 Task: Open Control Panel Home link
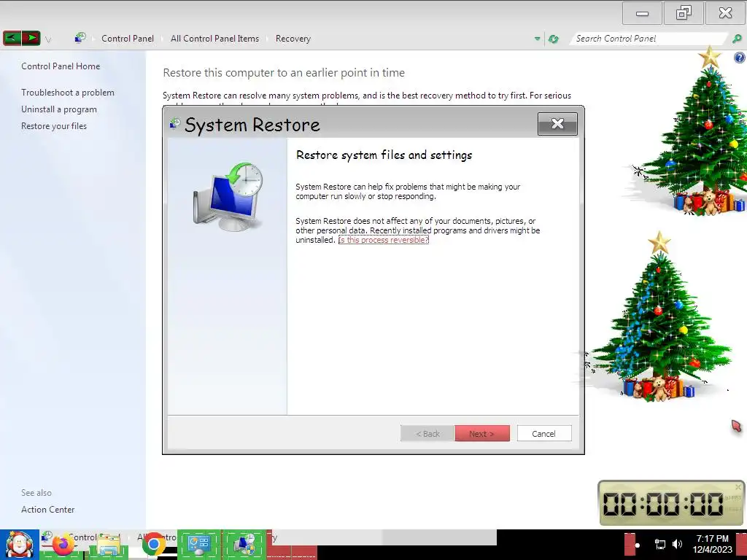(x=61, y=66)
